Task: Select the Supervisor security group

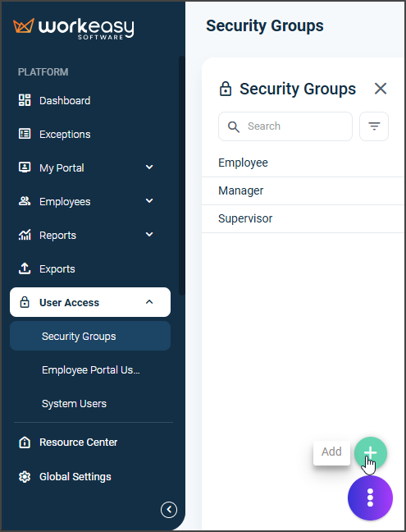Action: click(303, 218)
